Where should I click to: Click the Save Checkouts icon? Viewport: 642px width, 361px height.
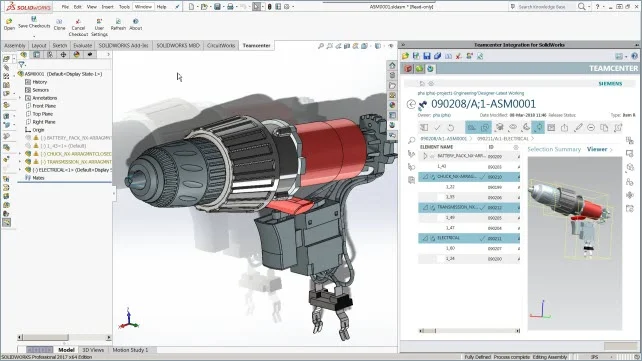[34, 23]
